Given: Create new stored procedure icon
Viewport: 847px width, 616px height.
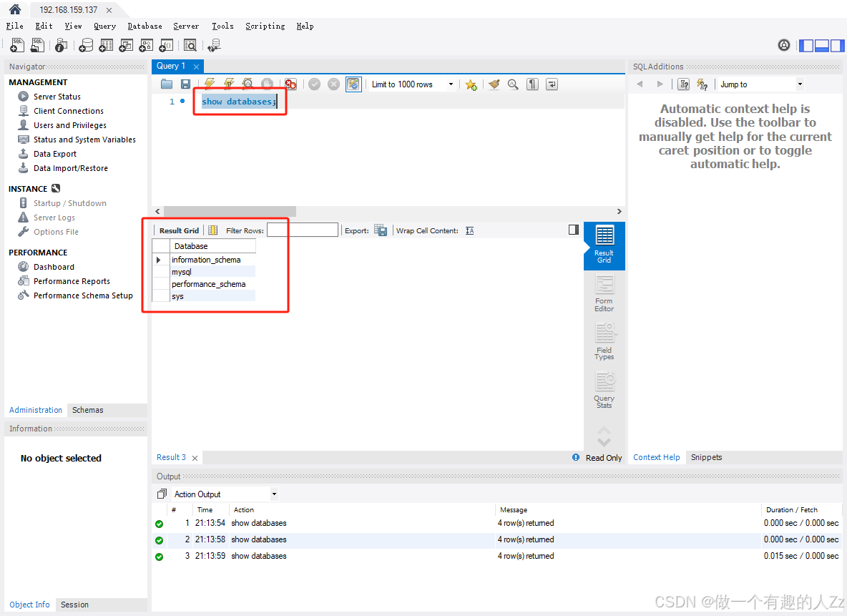Looking at the screenshot, I should (x=146, y=45).
